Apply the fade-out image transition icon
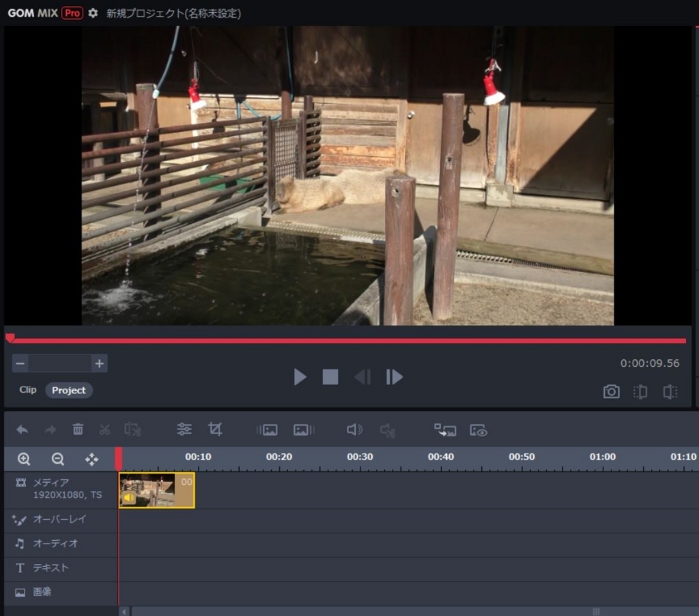Viewport: 699px width, 616px height. point(304,430)
